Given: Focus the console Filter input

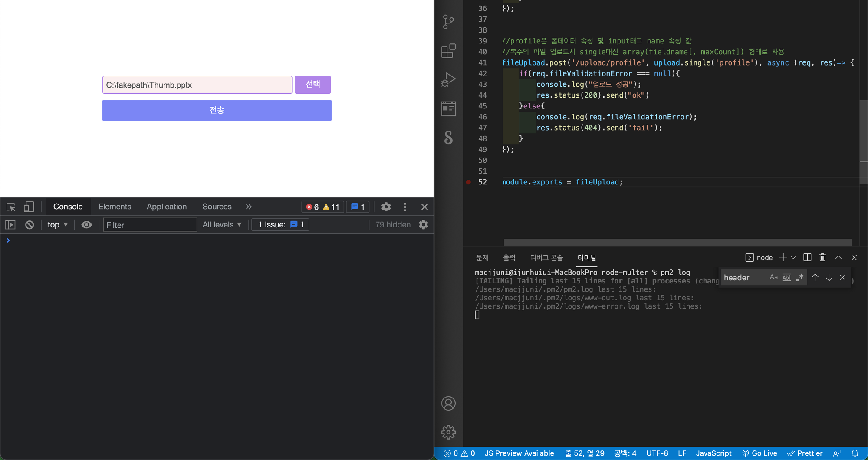Looking at the screenshot, I should pos(150,225).
